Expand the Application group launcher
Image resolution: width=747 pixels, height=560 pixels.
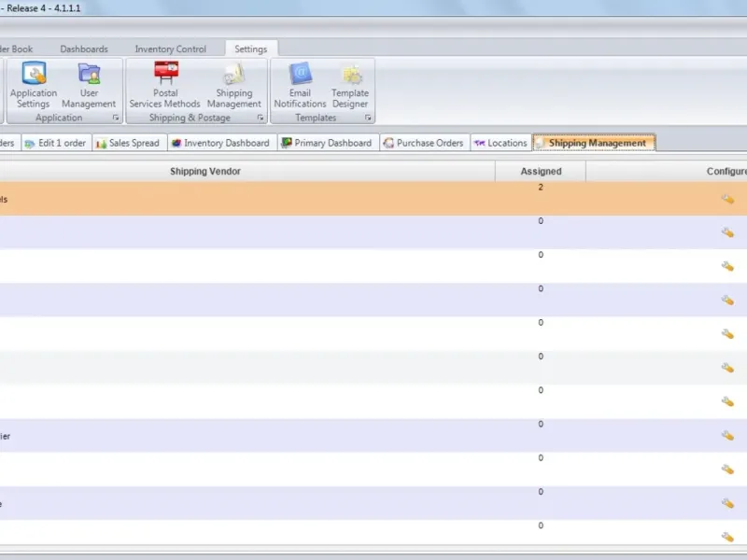click(x=116, y=118)
